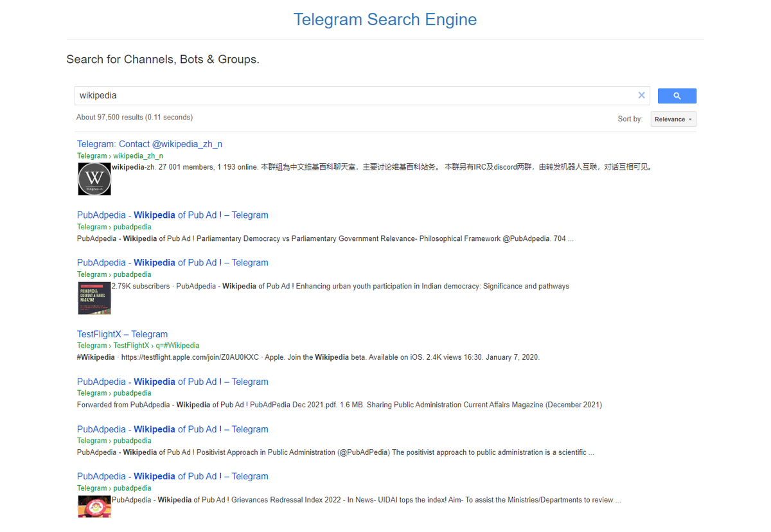Click green pubadpedia URL above 2.79K subscribers snippet
Screen dimensions: 771x532
(x=114, y=274)
